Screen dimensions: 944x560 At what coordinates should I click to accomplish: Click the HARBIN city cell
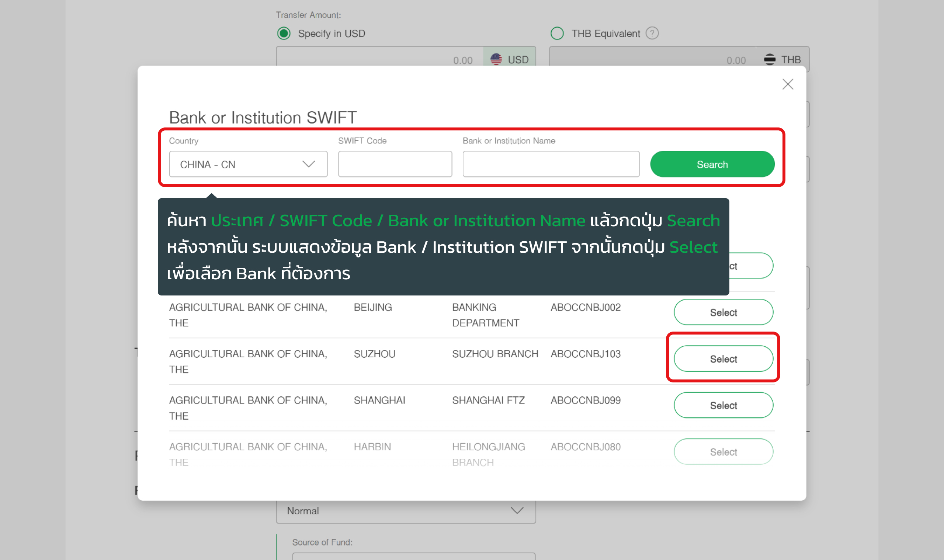(x=372, y=447)
